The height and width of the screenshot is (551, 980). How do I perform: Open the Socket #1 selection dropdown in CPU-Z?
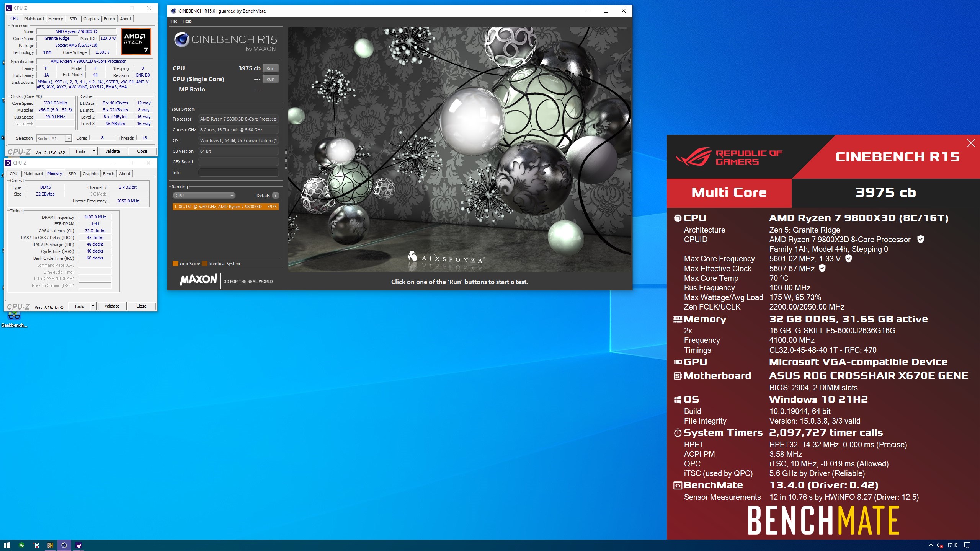pyautogui.click(x=54, y=138)
